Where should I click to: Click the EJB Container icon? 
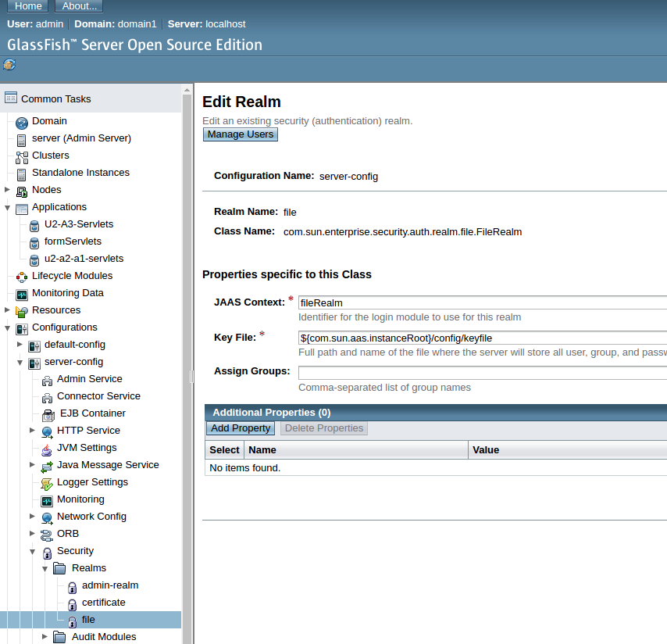click(x=48, y=415)
